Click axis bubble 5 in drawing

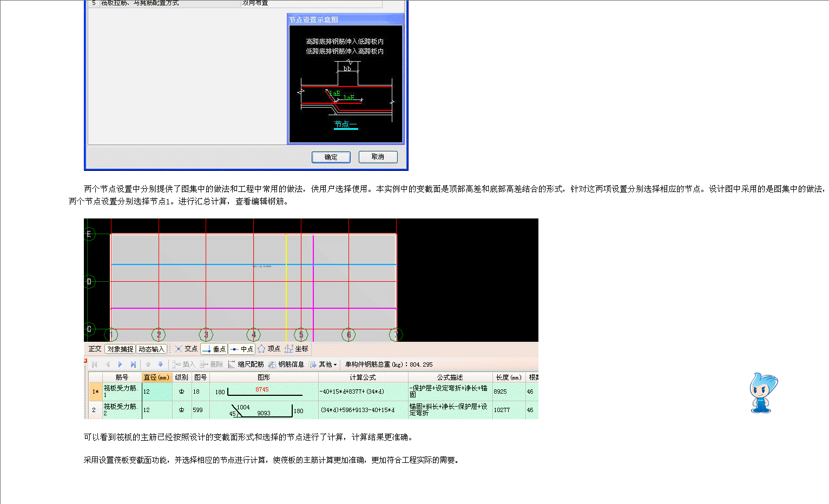tap(301, 335)
